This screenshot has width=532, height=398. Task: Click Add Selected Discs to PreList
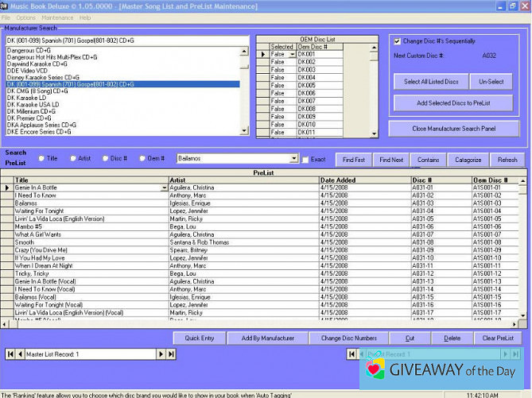453,103
